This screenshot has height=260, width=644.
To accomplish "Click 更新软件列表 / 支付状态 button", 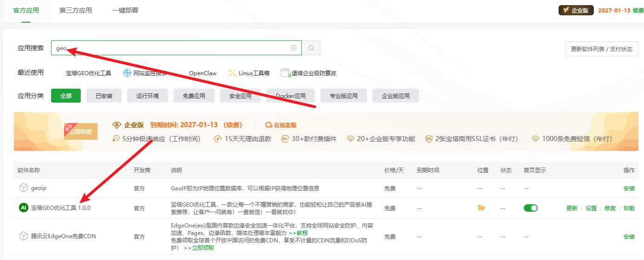I will click(601, 49).
